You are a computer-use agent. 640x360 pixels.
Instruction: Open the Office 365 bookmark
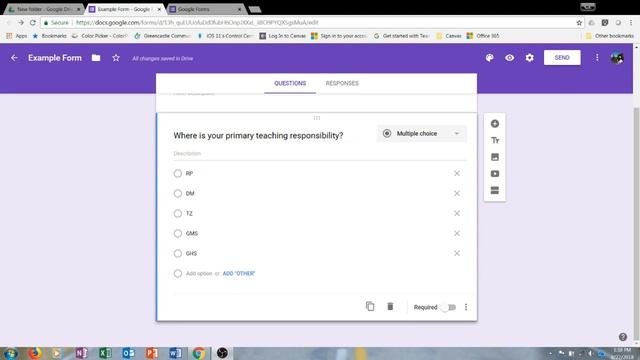click(483, 36)
